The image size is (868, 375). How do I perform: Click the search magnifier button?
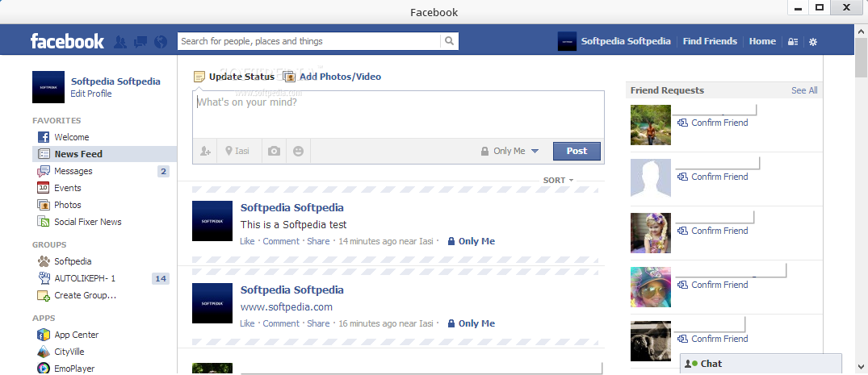click(449, 41)
